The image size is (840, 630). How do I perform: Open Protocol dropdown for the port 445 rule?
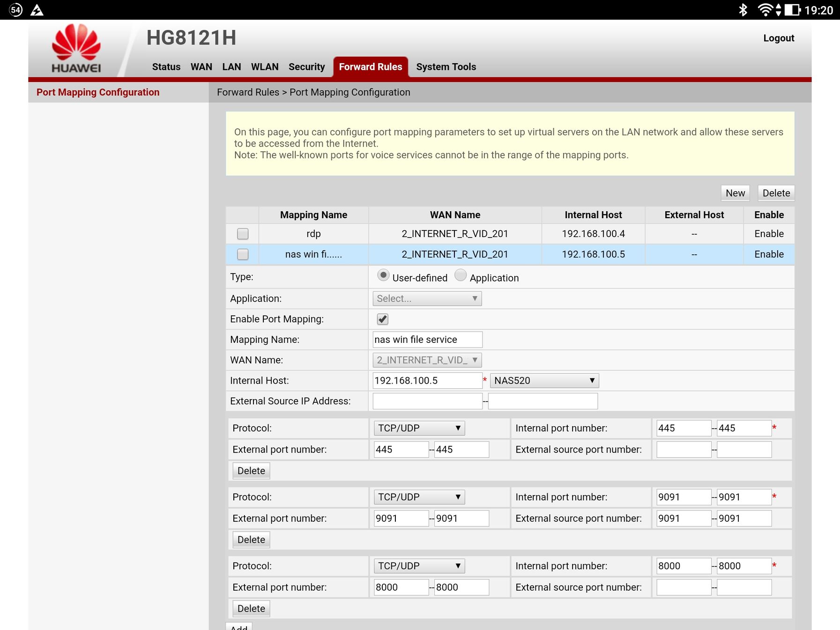point(419,428)
